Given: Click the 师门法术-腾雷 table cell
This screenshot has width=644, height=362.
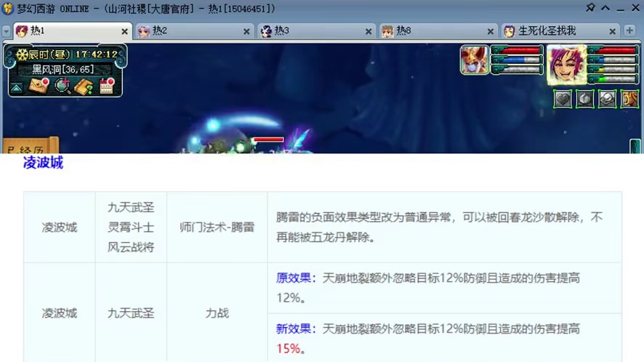Looking at the screenshot, I should pos(217,228).
